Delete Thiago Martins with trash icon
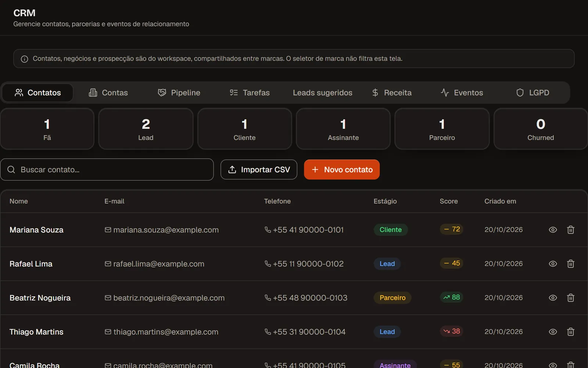 [x=570, y=332]
